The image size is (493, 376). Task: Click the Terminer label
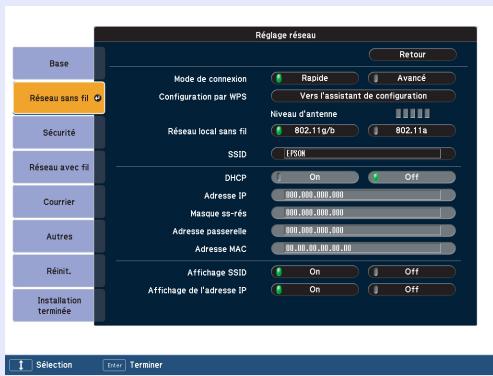pyautogui.click(x=146, y=365)
